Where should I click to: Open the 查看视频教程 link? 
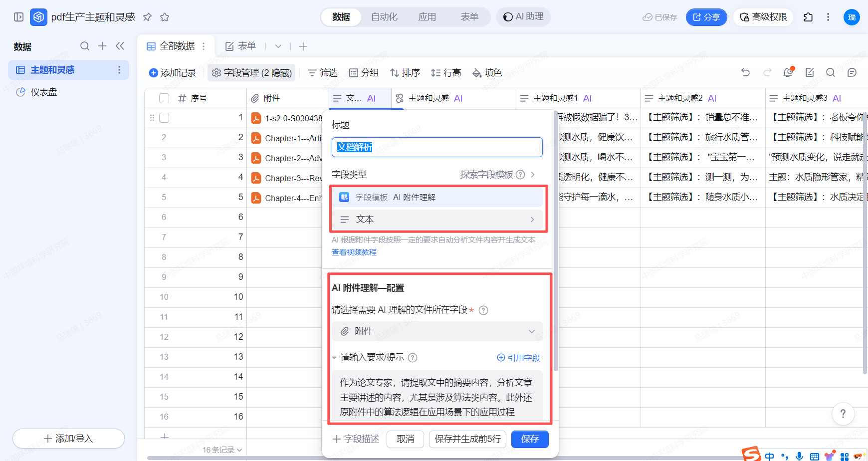354,252
